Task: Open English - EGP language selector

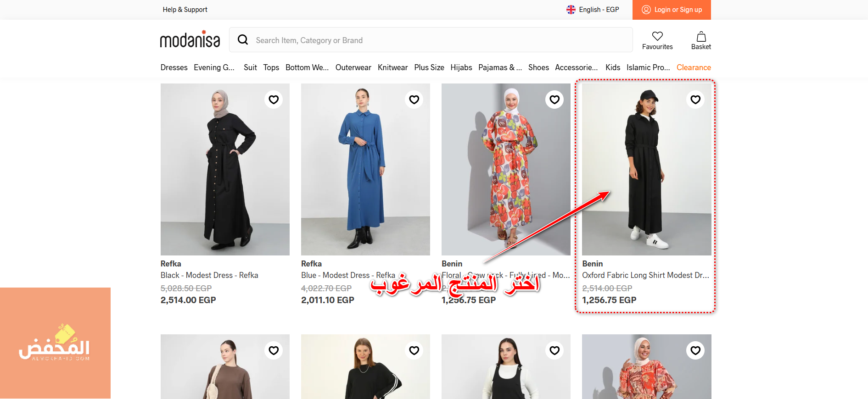Action: tap(593, 10)
